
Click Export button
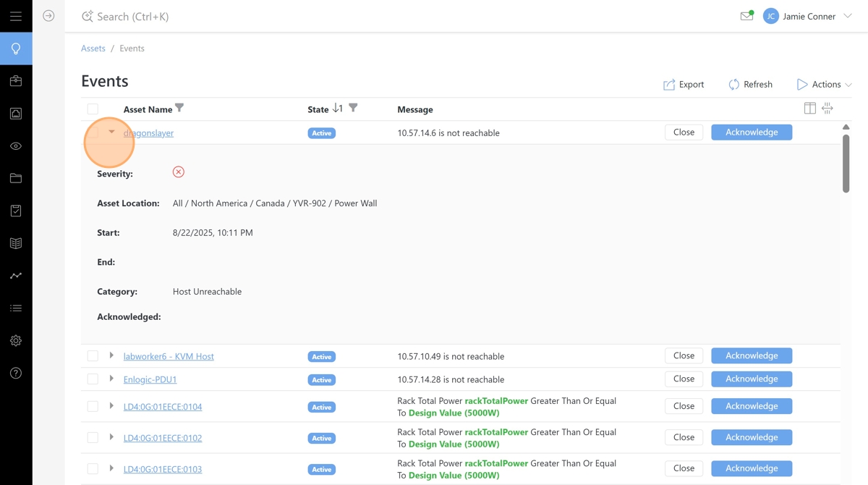click(684, 85)
